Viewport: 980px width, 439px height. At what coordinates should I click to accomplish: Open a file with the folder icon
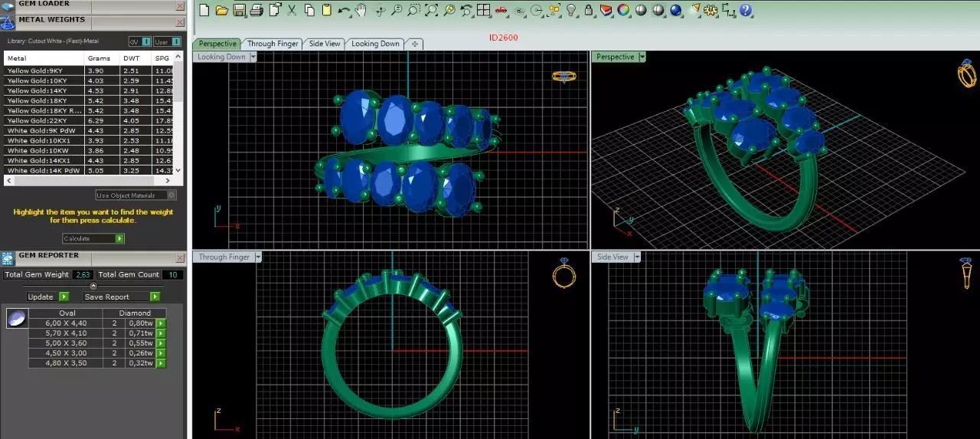222,11
